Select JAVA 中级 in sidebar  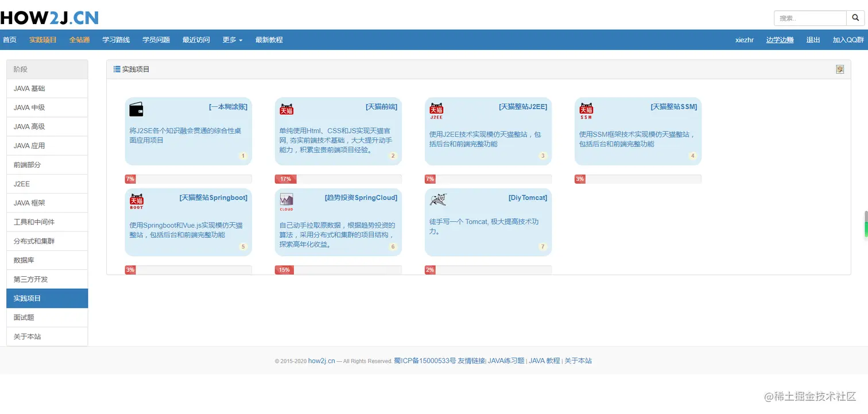coord(47,107)
